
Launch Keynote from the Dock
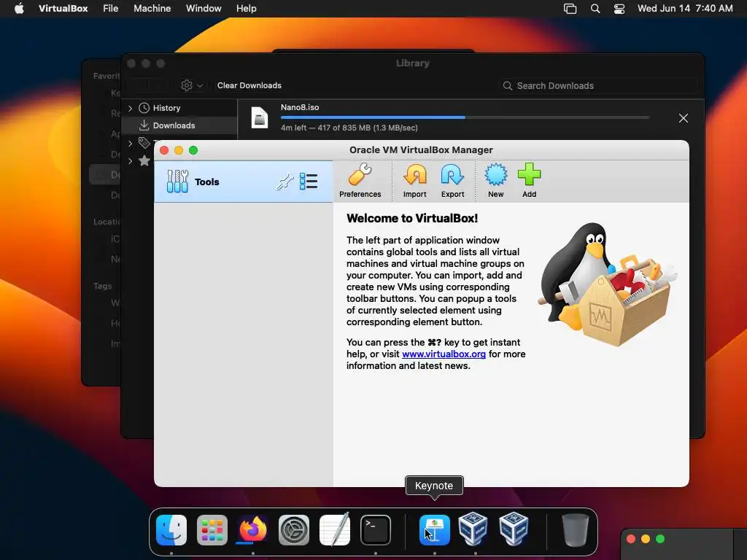[435, 530]
